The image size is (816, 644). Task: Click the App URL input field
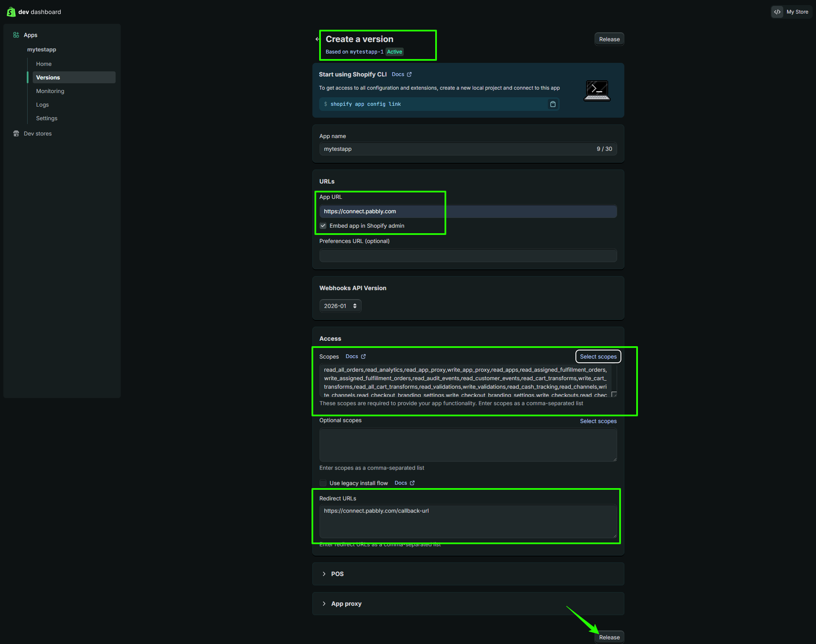tap(468, 211)
